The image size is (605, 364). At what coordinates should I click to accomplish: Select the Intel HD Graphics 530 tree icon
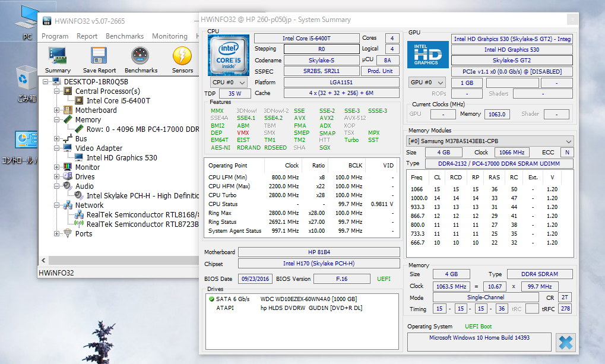79,157
